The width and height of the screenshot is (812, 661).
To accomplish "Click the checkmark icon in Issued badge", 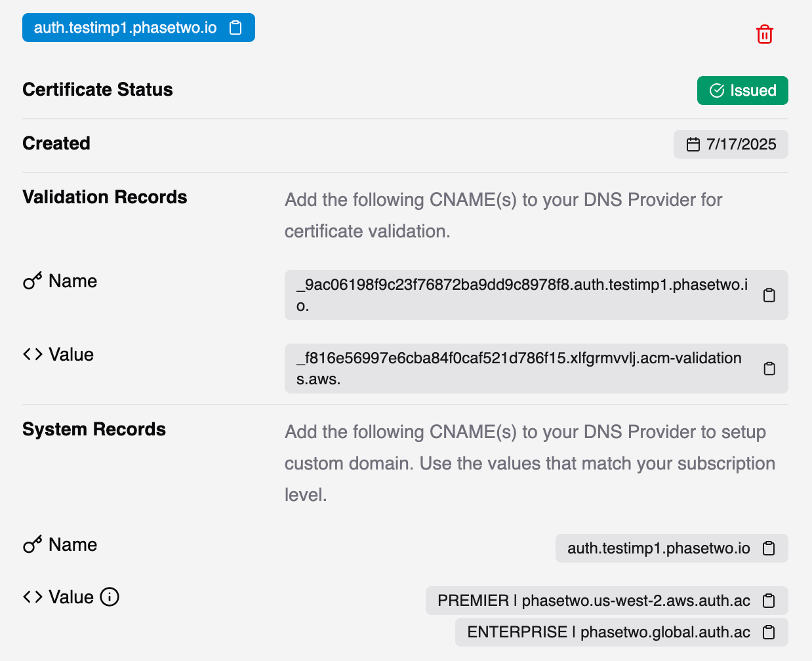I will 717,90.
